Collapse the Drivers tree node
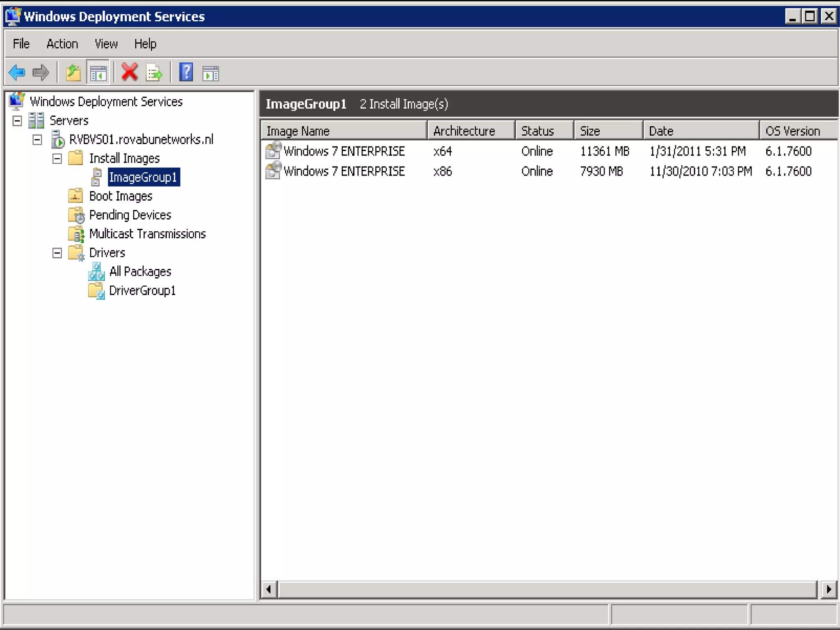Screen dimensions: 840x630 tap(57, 253)
